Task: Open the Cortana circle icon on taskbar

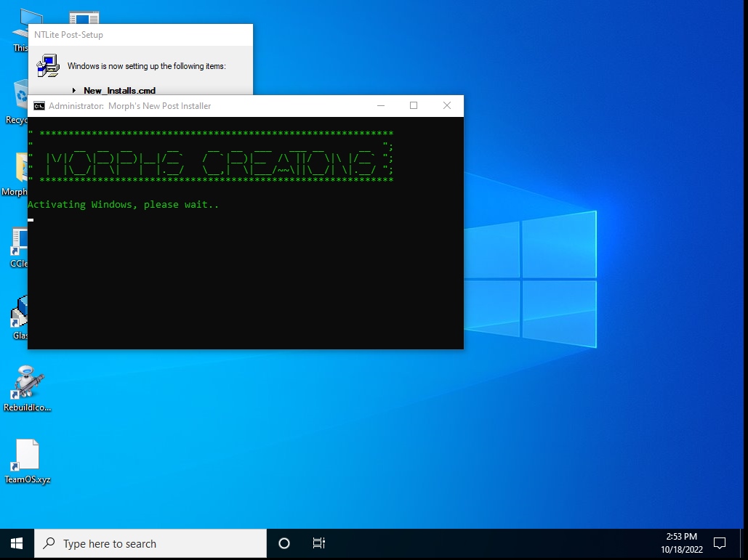Action: 284,543
